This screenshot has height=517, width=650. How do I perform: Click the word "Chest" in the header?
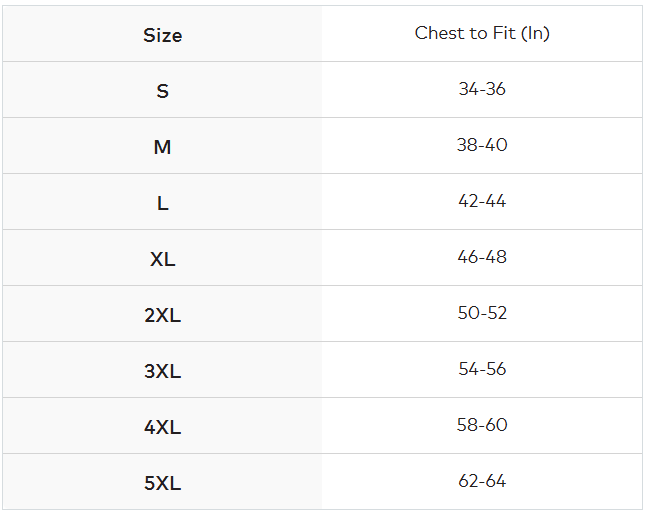click(437, 33)
